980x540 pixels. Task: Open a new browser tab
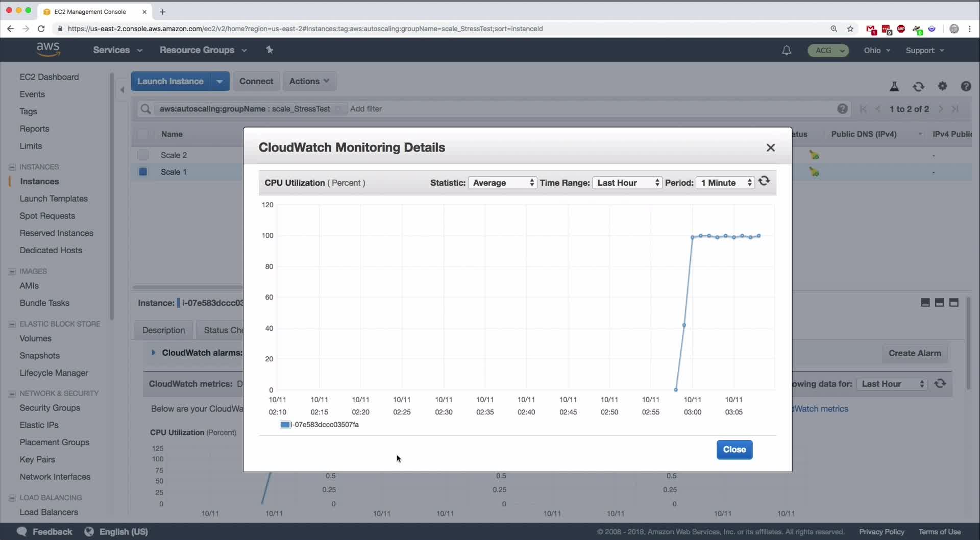162,11
